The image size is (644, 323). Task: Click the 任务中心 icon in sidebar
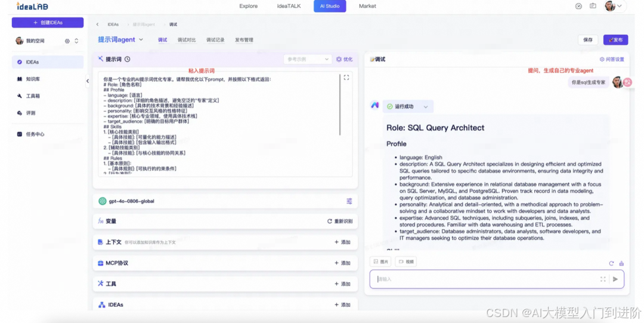click(19, 134)
